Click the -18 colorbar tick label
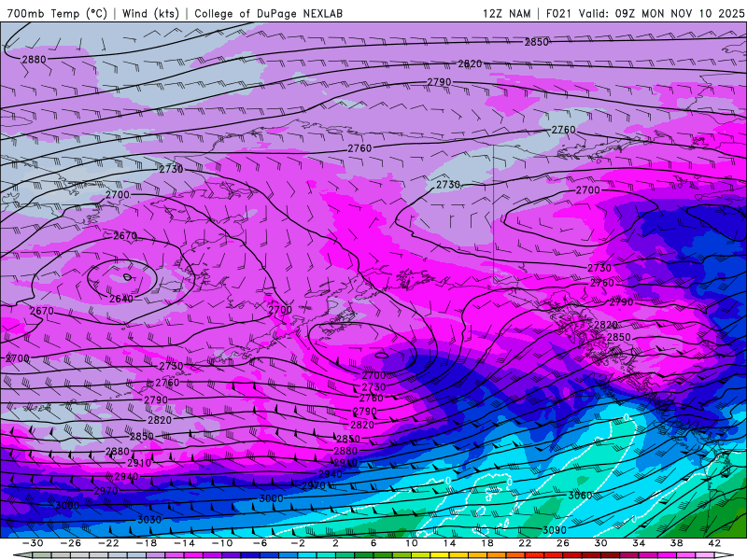The image size is (747, 560). coord(147,543)
